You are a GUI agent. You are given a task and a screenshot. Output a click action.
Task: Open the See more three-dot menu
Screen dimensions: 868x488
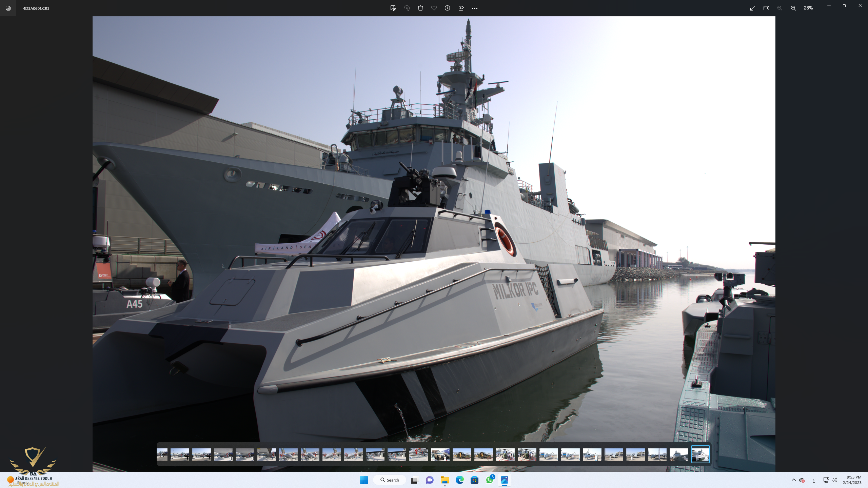pos(475,8)
